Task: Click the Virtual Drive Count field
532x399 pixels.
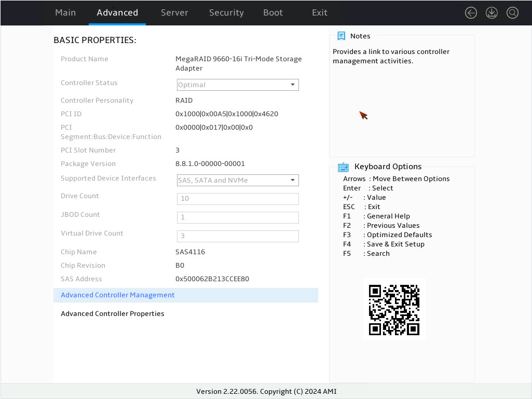Action: pyautogui.click(x=238, y=236)
